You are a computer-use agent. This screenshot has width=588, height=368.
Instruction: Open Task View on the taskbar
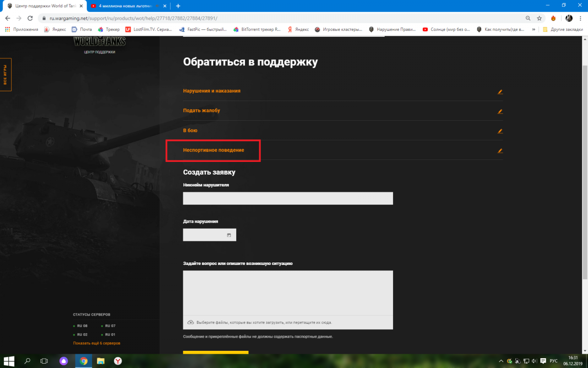click(x=44, y=361)
